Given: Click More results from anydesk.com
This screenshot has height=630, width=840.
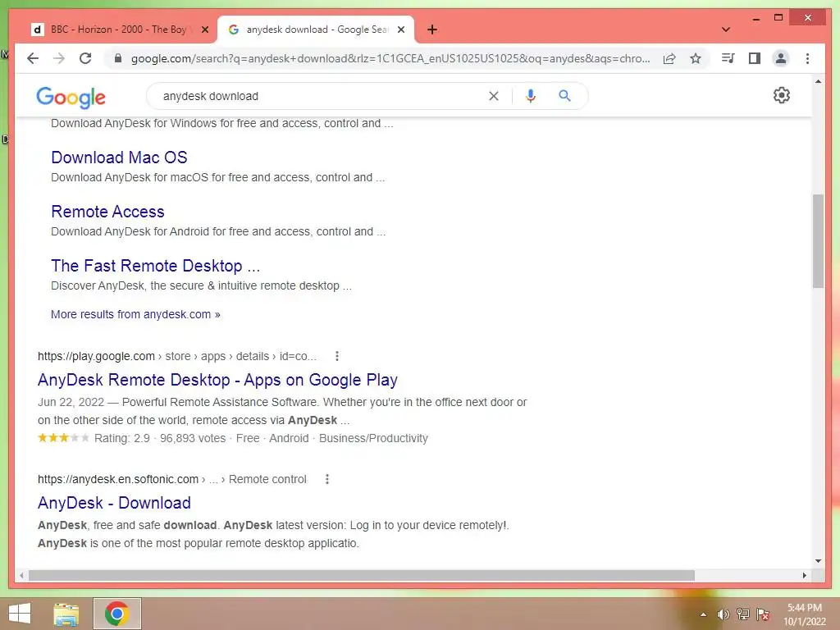Looking at the screenshot, I should coord(135,314).
